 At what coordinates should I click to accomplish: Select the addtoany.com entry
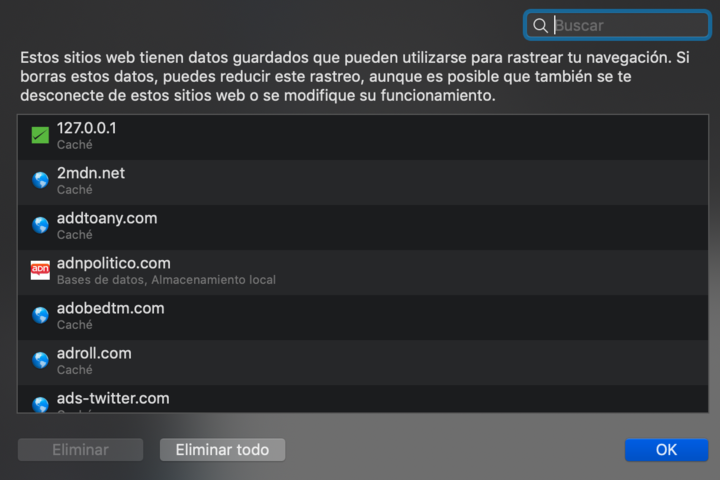[363, 227]
